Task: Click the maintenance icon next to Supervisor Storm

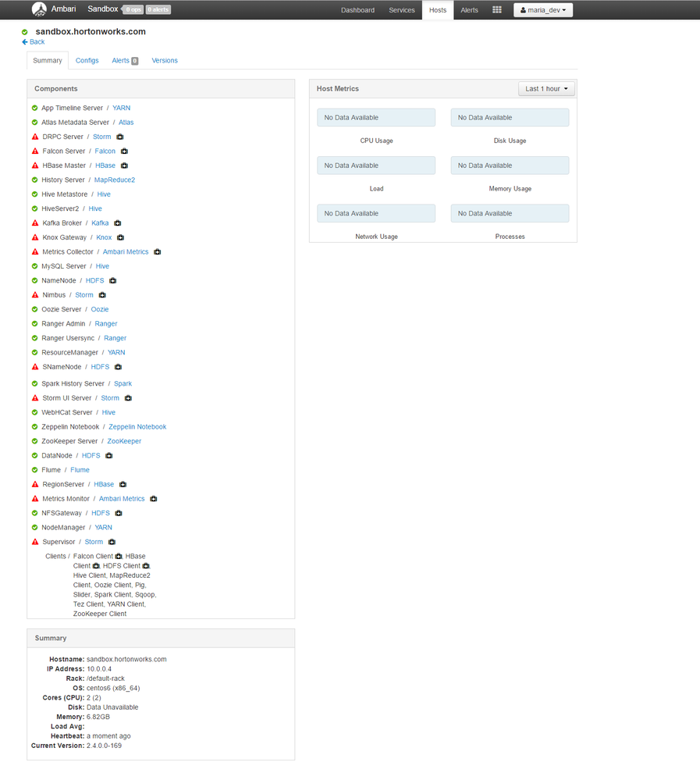Action: [x=112, y=542]
